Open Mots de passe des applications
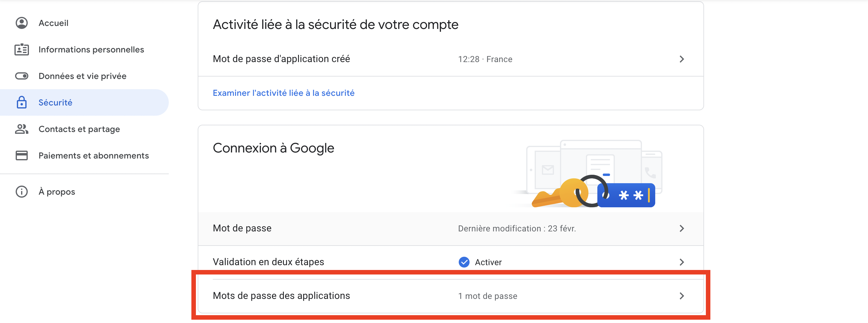The height and width of the screenshot is (323, 868). coord(281,296)
